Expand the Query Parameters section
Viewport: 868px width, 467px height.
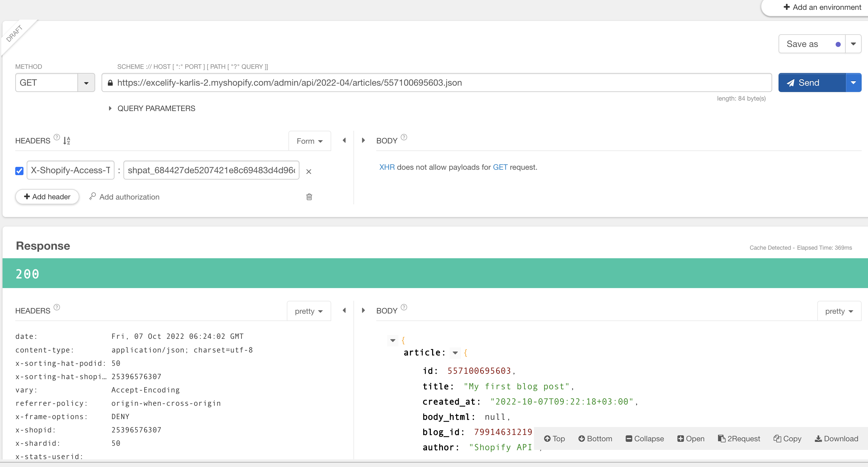[x=110, y=108]
